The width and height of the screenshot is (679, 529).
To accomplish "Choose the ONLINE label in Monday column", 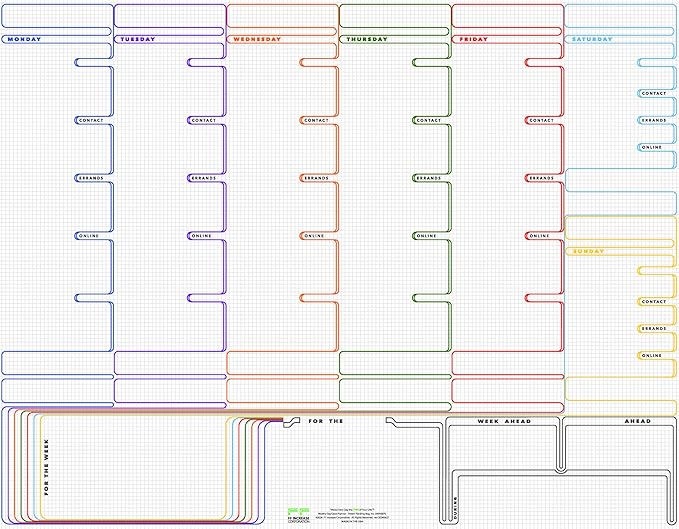I will click(x=89, y=235).
